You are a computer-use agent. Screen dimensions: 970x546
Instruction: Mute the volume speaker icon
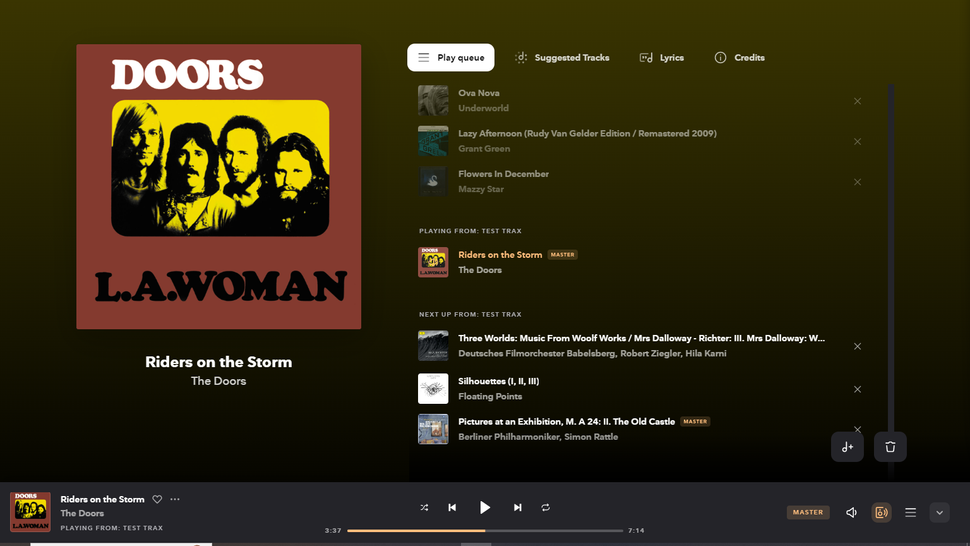851,512
